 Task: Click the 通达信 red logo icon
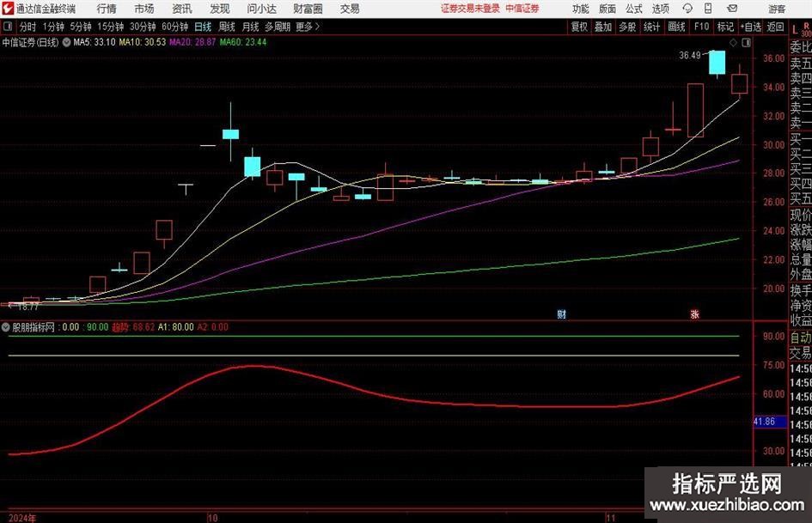(x=8, y=9)
